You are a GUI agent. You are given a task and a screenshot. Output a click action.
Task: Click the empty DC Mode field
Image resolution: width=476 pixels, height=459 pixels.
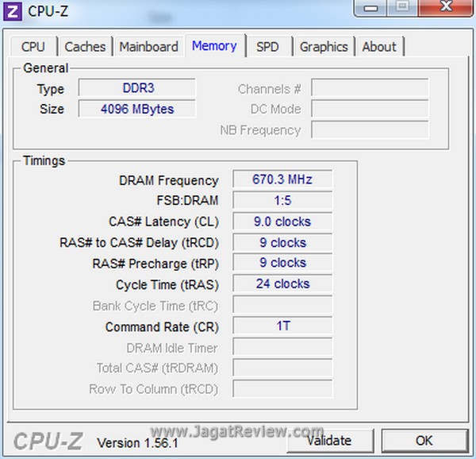pos(370,109)
